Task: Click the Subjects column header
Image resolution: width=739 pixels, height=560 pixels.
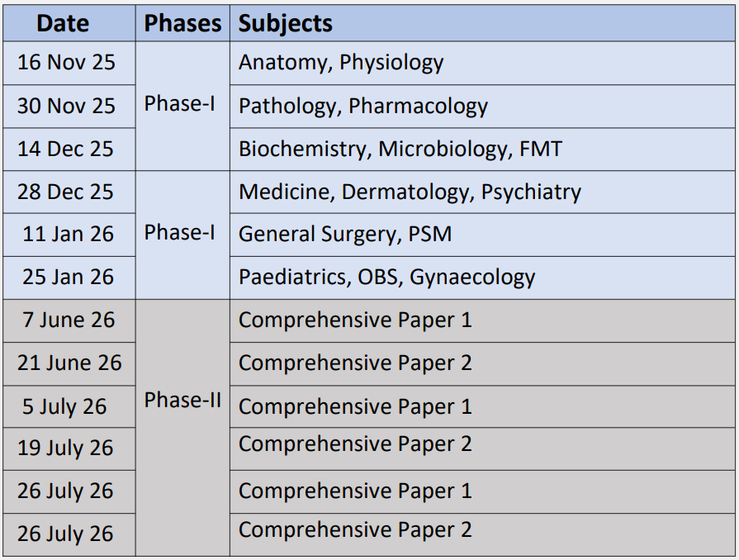Action: 286,23
